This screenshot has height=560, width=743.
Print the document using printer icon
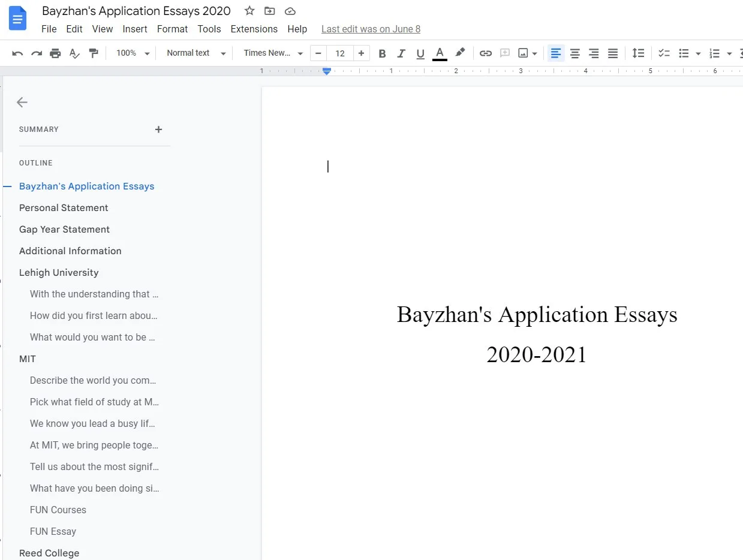click(55, 53)
